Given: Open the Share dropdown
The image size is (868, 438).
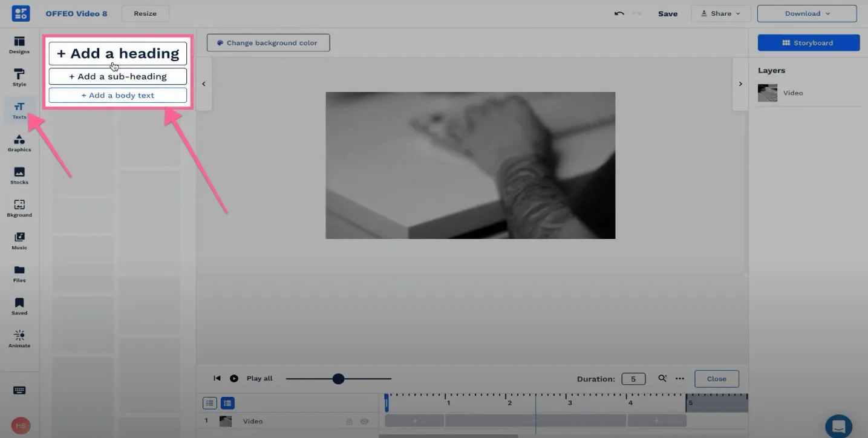Looking at the screenshot, I should pos(721,13).
